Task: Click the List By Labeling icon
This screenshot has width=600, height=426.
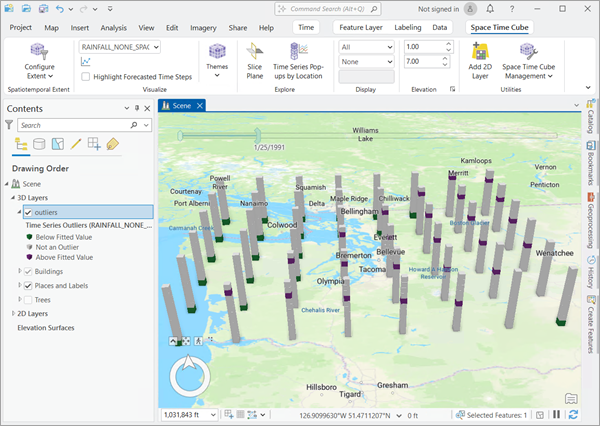Action: point(112,144)
